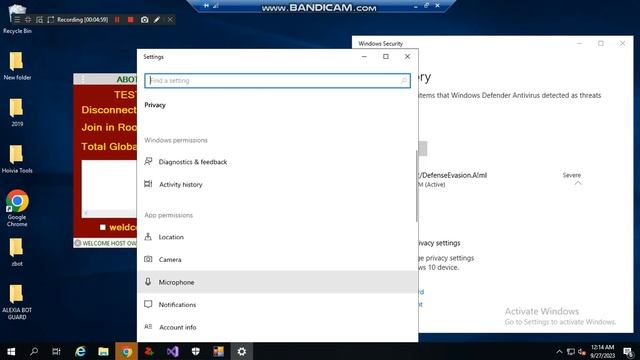Screen dimensions: 640x360
Task: Click the Privacy section heading
Action: 155,105
